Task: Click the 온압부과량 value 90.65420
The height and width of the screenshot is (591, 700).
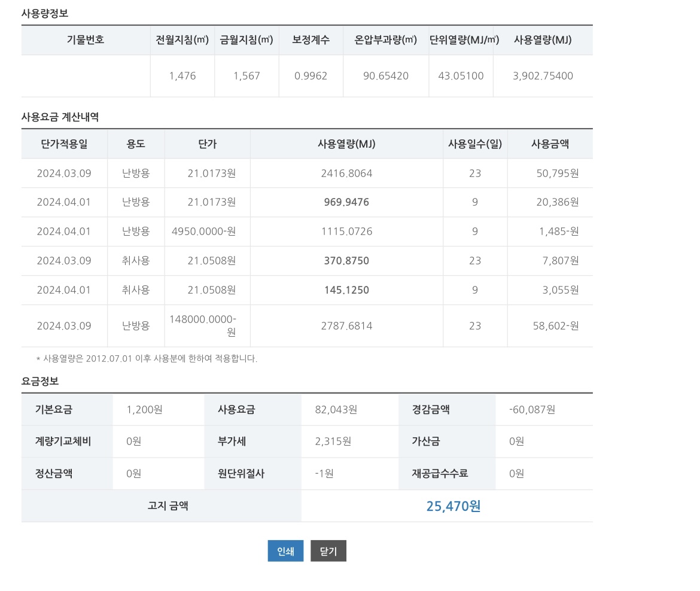Action: click(386, 76)
